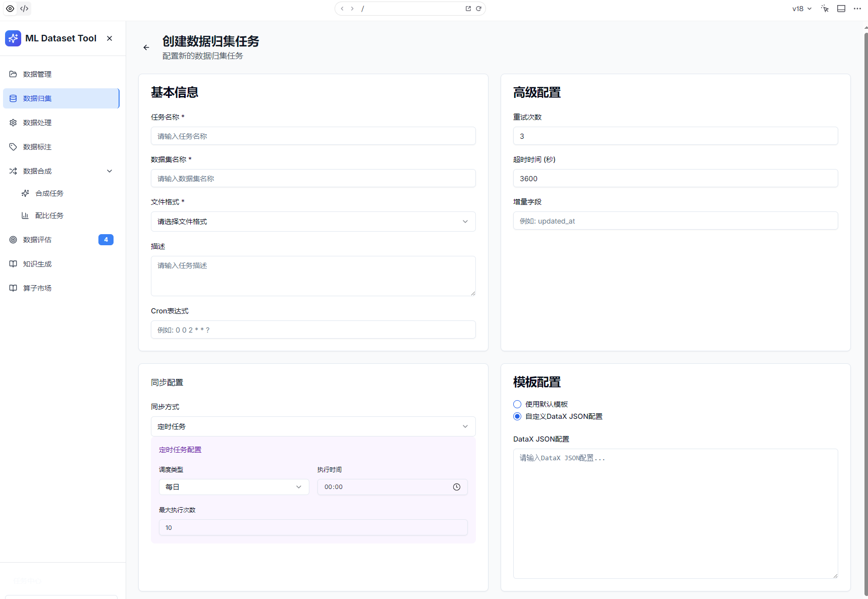Collapse the 数据合成 sidebar group
868x599 pixels.
110,171
